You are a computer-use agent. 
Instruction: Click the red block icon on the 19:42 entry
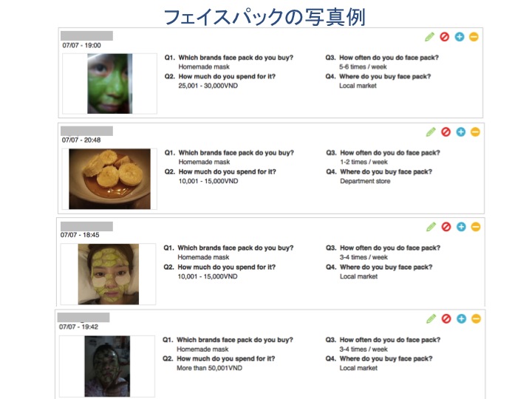click(x=446, y=318)
